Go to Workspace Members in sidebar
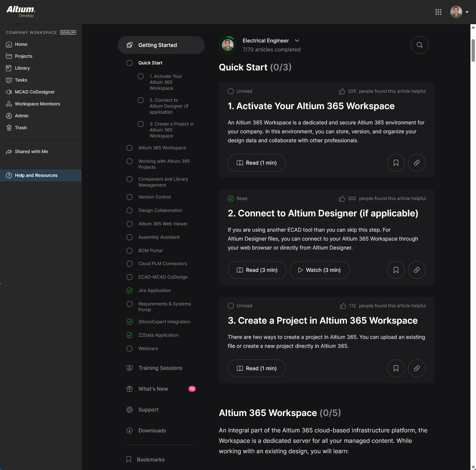Image resolution: width=476 pixels, height=470 pixels. [37, 104]
